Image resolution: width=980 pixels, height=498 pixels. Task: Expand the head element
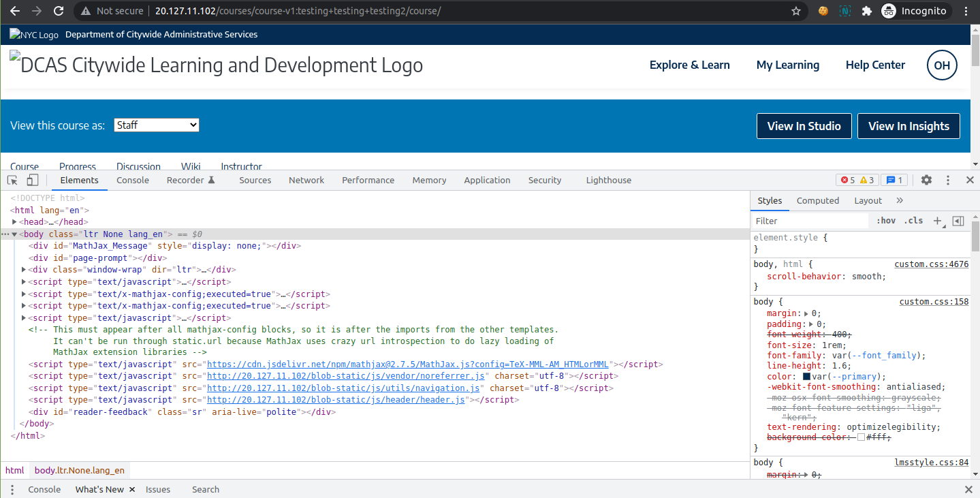pos(14,222)
